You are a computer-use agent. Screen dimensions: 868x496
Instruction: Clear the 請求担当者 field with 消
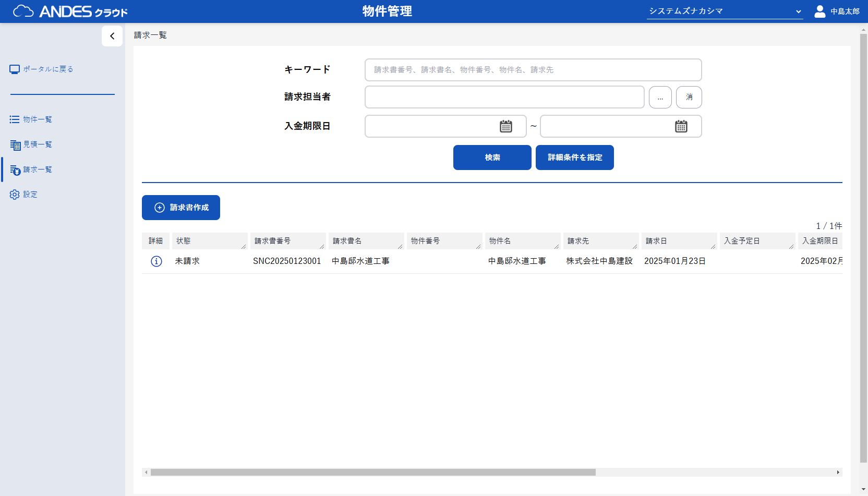[689, 97]
